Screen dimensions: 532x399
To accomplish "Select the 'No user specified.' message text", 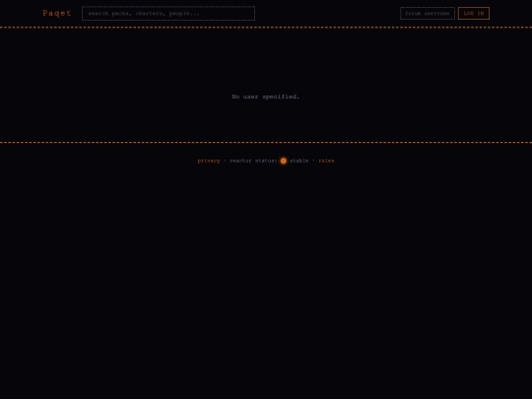I will coord(266,97).
